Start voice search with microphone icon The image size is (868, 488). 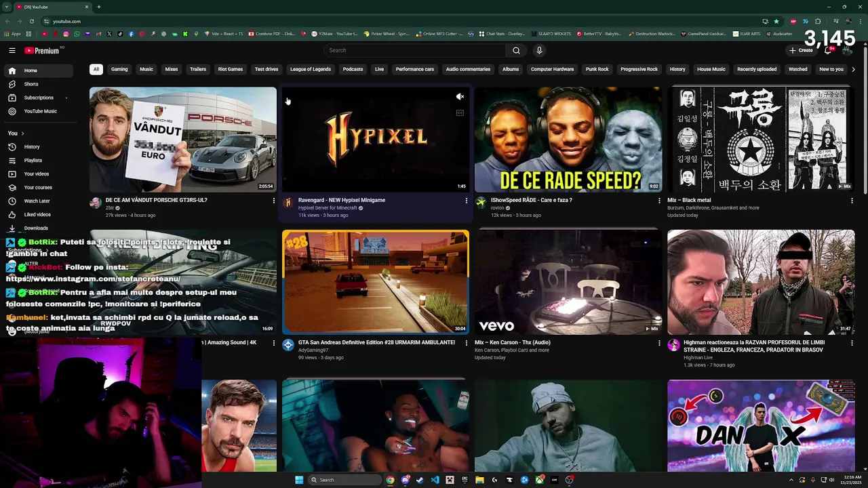[x=539, y=50]
